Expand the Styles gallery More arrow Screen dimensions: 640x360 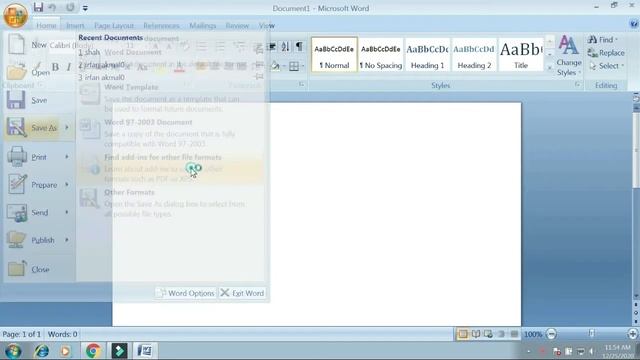tap(549, 67)
